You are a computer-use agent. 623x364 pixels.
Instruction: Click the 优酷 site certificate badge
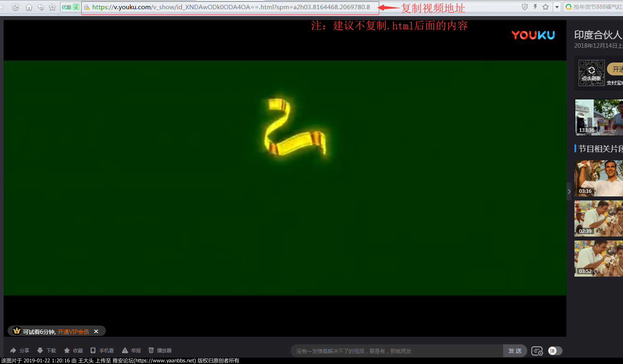coord(71,7)
